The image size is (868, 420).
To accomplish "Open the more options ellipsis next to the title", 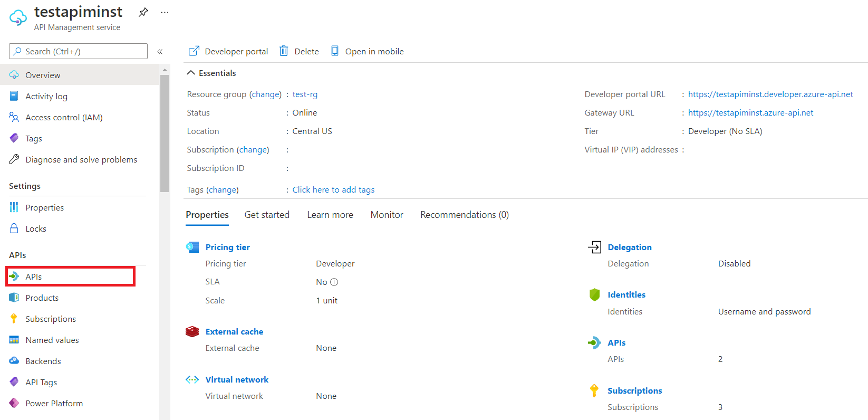I will (x=165, y=12).
